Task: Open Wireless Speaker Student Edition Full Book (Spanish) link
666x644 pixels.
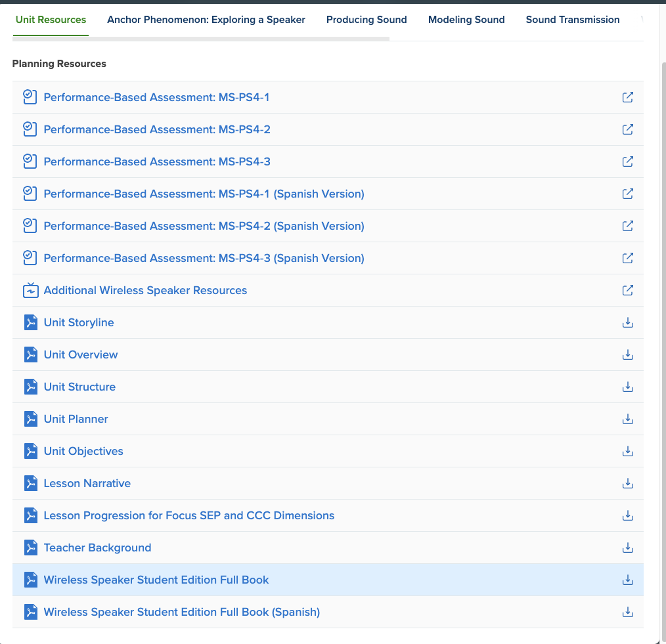Action: coord(182,612)
